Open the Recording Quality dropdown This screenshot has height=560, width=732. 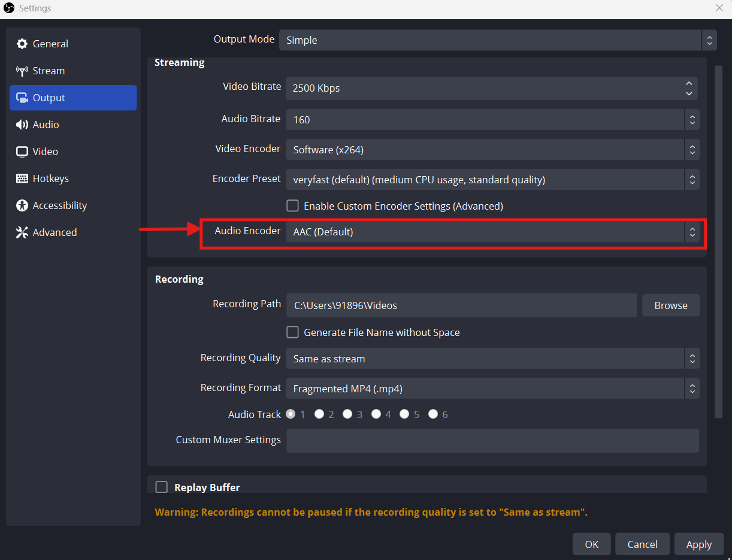point(492,359)
